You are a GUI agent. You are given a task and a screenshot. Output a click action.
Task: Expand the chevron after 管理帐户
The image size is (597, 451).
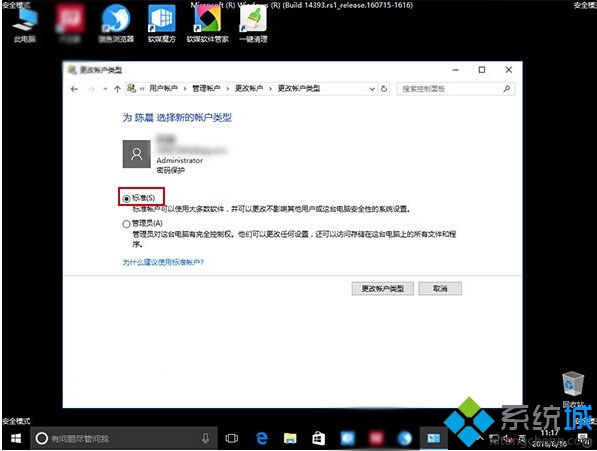[228, 89]
